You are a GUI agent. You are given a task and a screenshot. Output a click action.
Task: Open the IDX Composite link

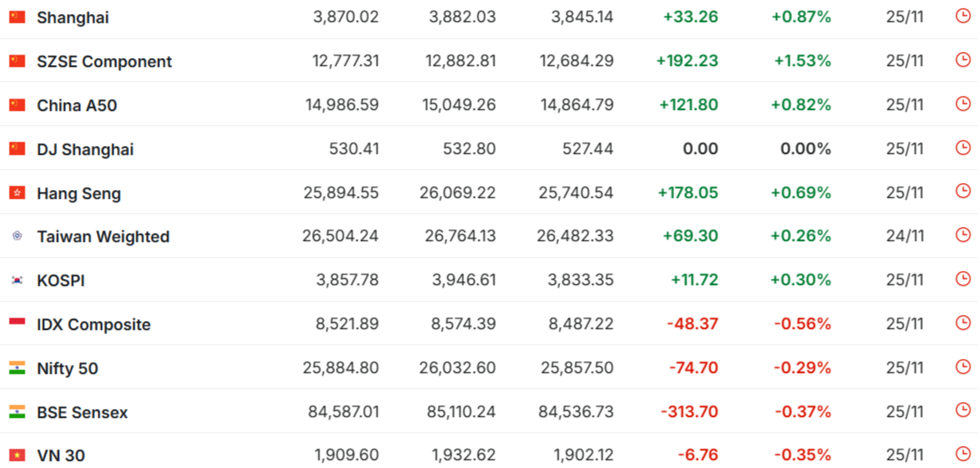point(93,325)
